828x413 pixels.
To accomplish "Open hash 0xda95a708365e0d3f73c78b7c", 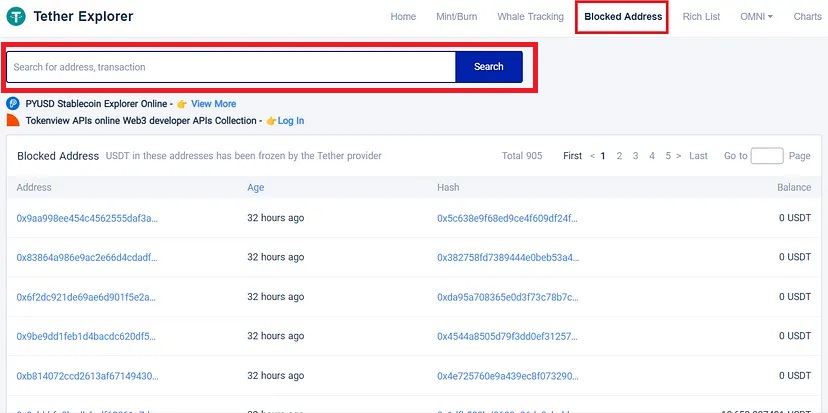I will (507, 297).
